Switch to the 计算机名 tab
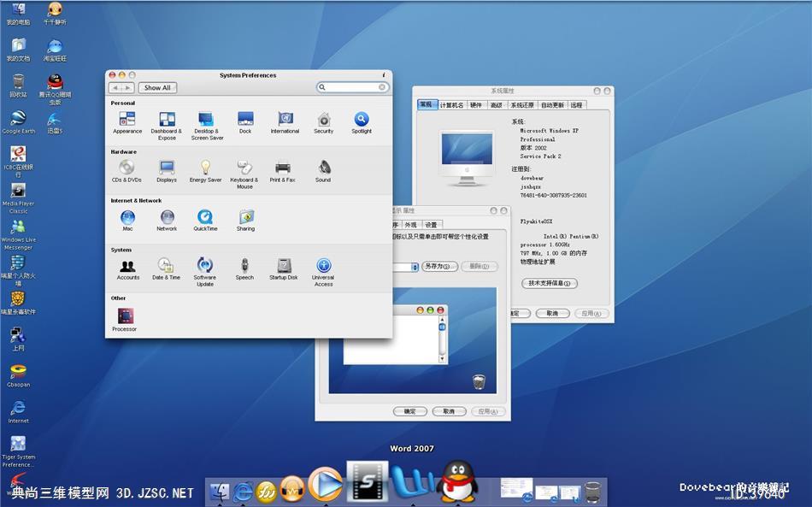This screenshot has height=507, width=812. [451, 105]
